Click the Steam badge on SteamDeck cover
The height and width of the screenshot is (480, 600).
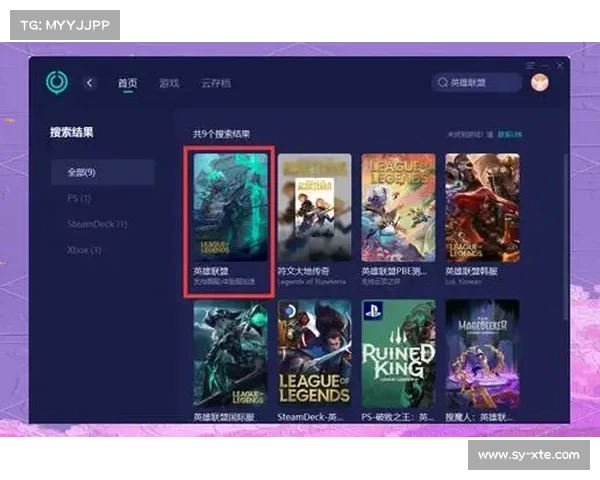[x=290, y=311]
